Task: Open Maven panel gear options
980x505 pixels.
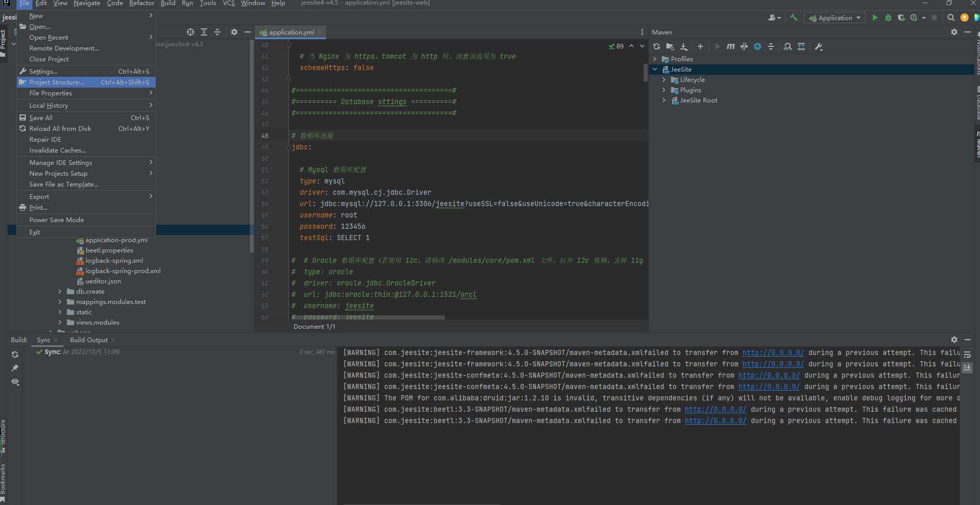Action: tap(954, 32)
